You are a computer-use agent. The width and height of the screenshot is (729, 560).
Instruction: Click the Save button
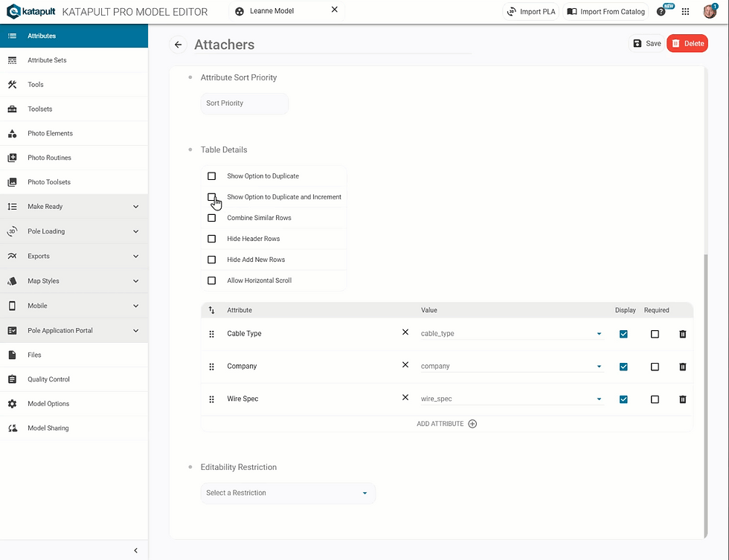point(646,44)
